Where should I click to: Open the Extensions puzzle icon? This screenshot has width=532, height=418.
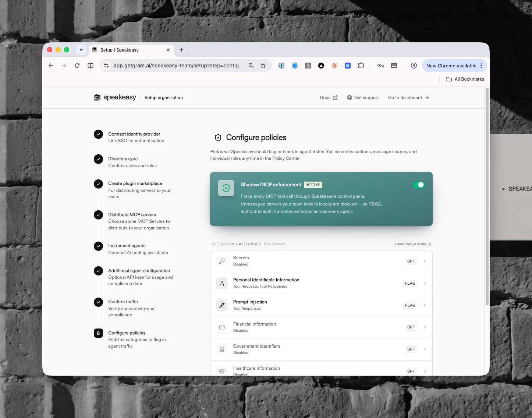click(361, 66)
